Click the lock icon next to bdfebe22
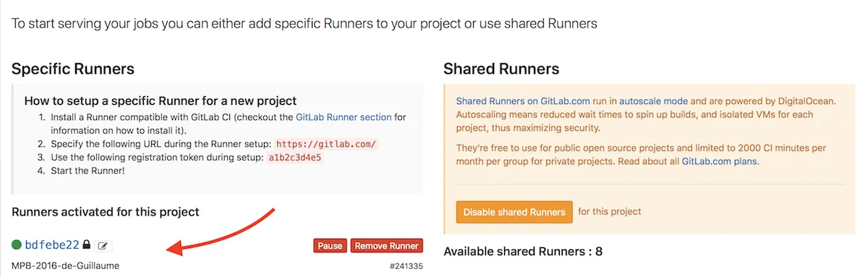This screenshot has width=868, height=277. 87,245
